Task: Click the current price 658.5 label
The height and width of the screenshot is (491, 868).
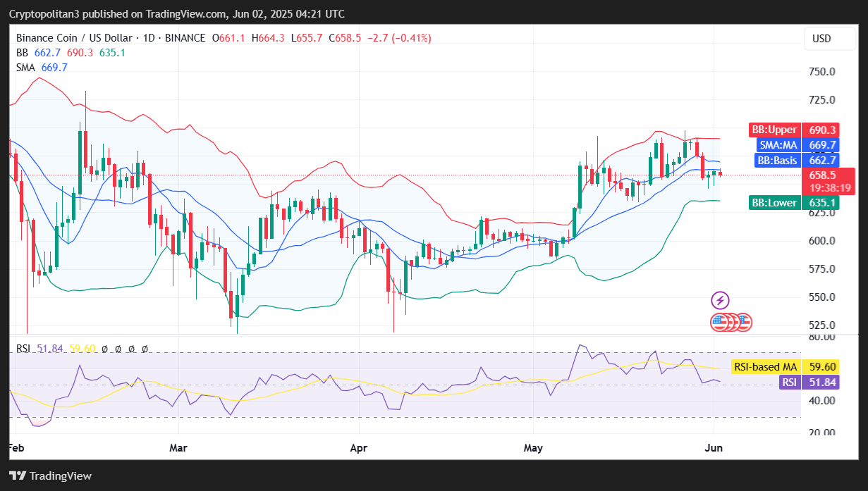Action: (823, 175)
